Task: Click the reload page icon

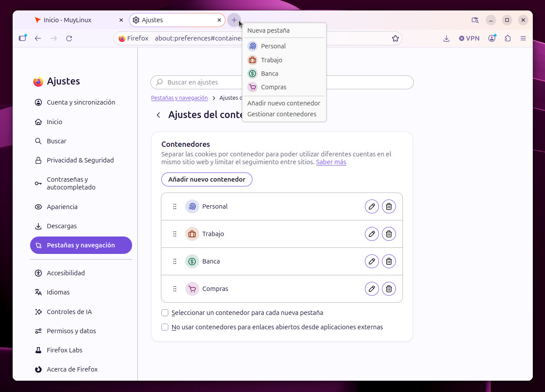Action: pyautogui.click(x=69, y=38)
